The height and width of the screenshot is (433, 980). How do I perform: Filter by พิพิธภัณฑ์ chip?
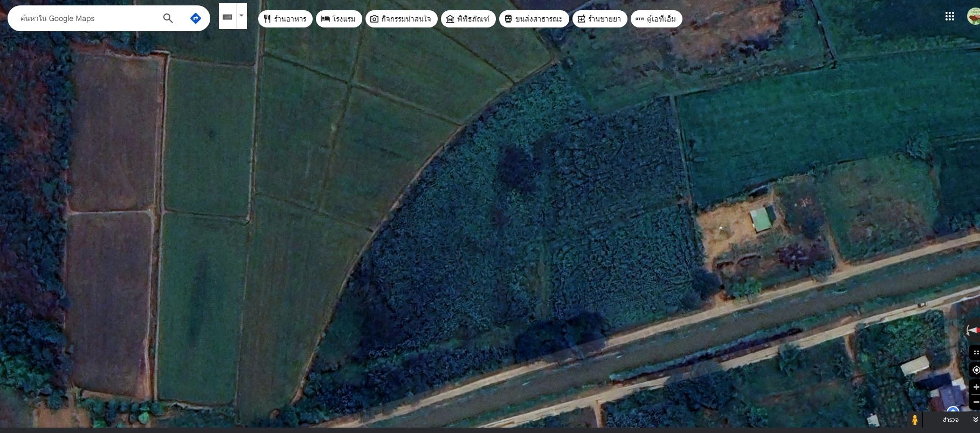click(x=468, y=19)
